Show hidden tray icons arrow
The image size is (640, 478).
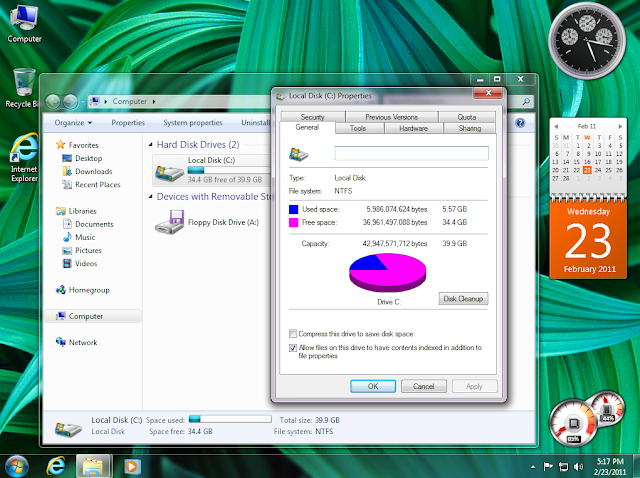tap(533, 467)
